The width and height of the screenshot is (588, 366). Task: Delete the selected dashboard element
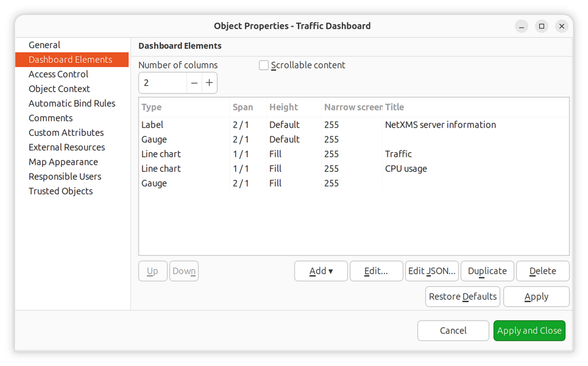pyautogui.click(x=542, y=271)
